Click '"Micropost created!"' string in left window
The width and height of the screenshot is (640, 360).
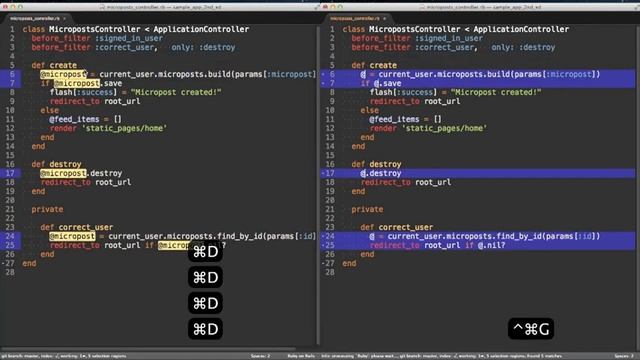(176, 92)
